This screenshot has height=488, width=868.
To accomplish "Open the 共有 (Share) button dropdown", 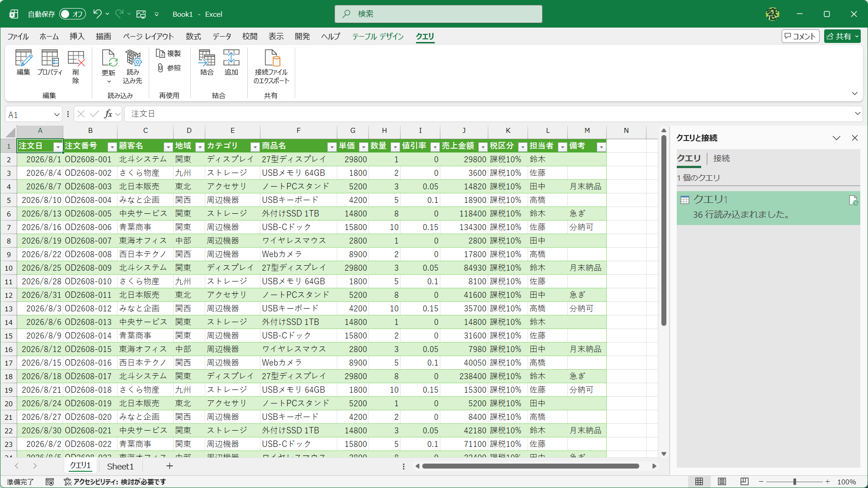I will coord(857,36).
